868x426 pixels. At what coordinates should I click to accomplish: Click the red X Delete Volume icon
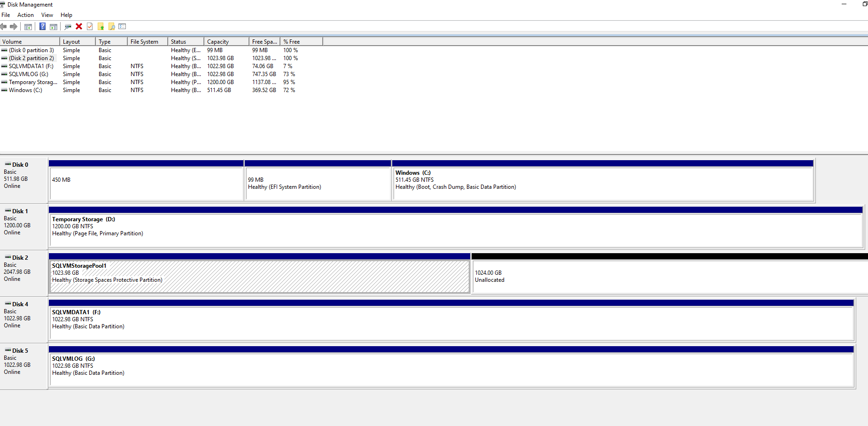pyautogui.click(x=78, y=26)
